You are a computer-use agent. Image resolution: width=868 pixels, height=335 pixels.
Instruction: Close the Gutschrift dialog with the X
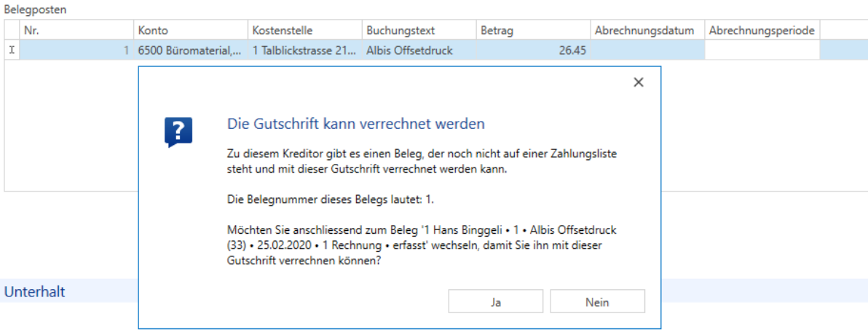[x=639, y=82]
